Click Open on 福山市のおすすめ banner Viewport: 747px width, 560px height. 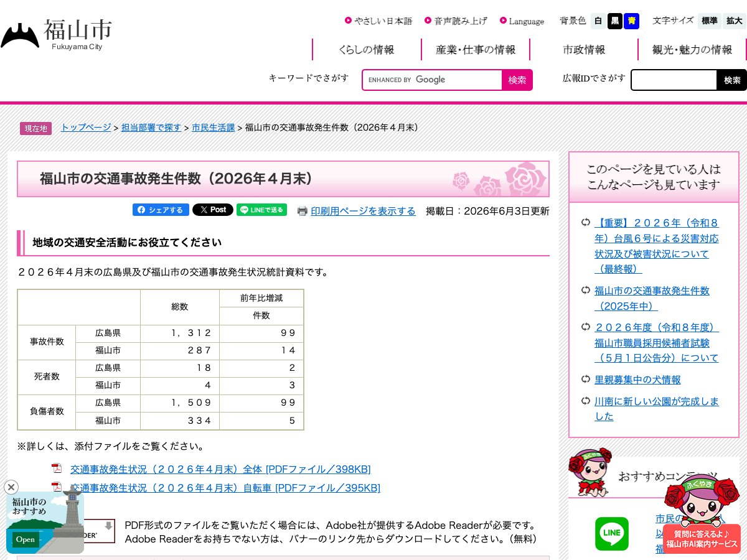(x=26, y=539)
